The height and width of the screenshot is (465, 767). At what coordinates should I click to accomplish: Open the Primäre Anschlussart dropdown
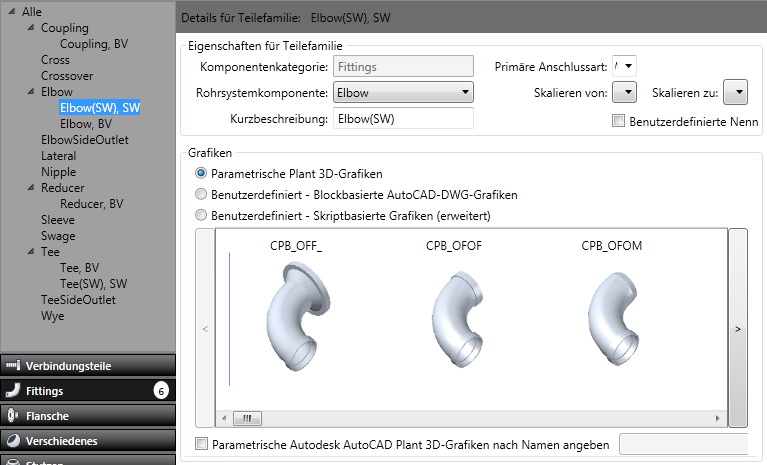624,66
